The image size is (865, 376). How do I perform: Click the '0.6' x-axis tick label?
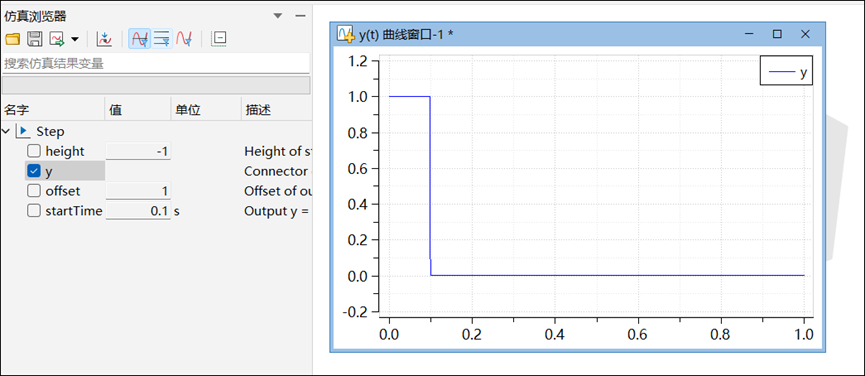coord(638,334)
